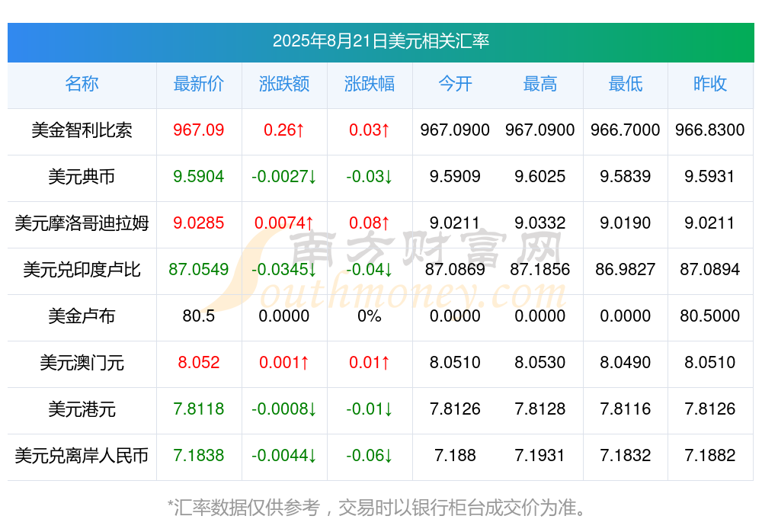762x532 pixels.
Task: Select the row name 美元摩洛哥迪拉姆
Action: 82,223
